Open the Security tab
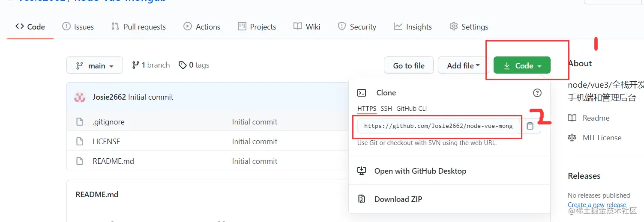The image size is (644, 222). 357,27
